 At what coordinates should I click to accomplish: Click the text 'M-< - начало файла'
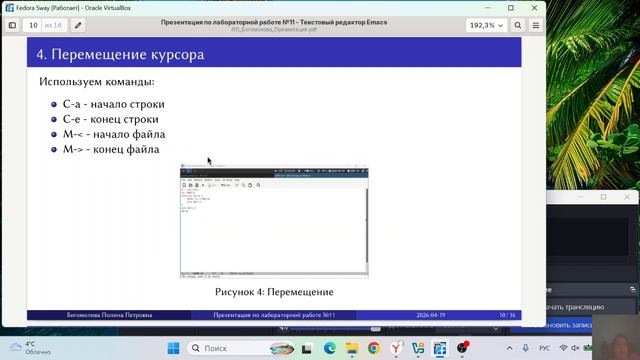114,134
